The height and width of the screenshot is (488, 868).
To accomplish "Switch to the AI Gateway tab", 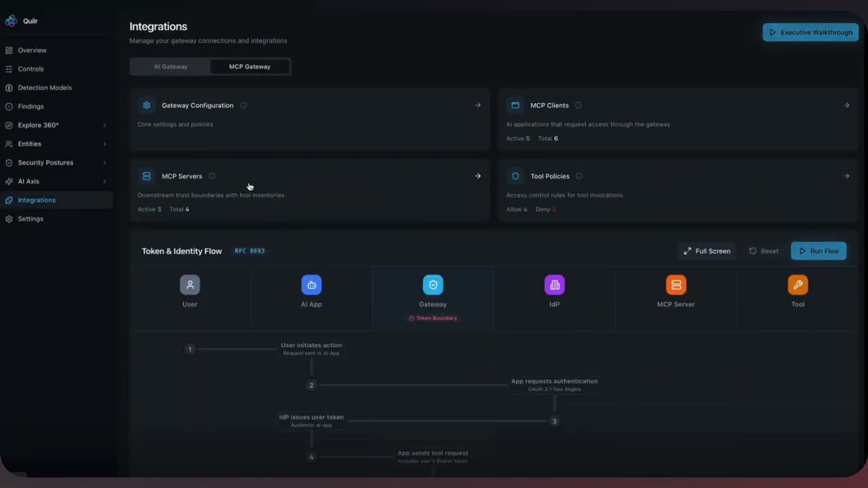I will point(170,66).
